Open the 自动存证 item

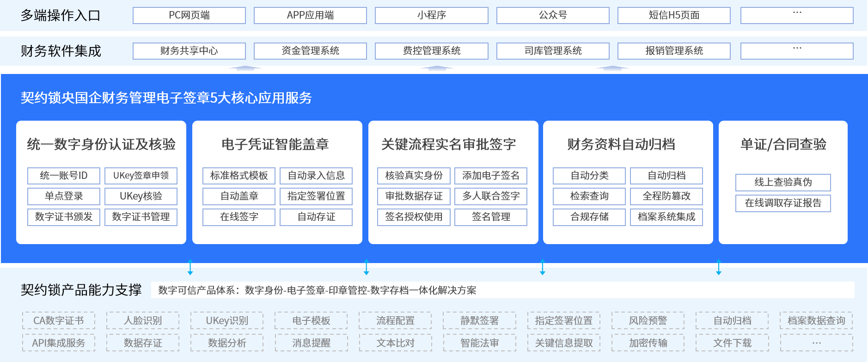(x=316, y=217)
